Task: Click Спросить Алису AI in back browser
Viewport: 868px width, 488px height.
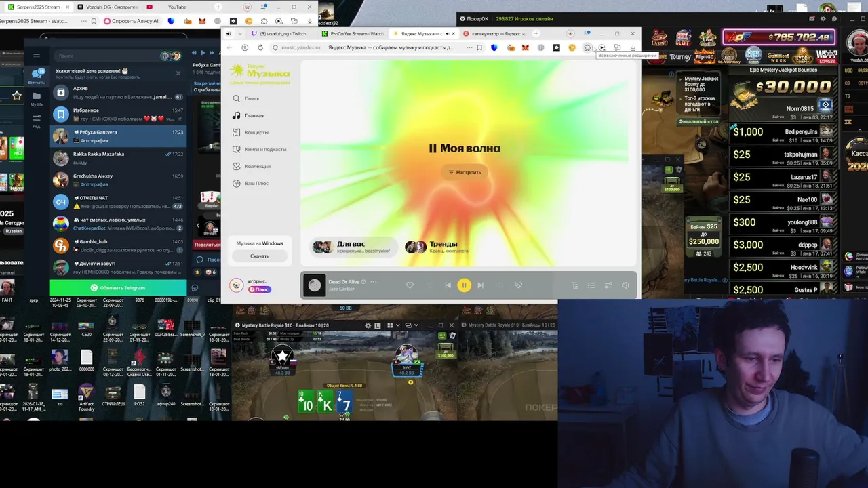Action: pos(132,21)
